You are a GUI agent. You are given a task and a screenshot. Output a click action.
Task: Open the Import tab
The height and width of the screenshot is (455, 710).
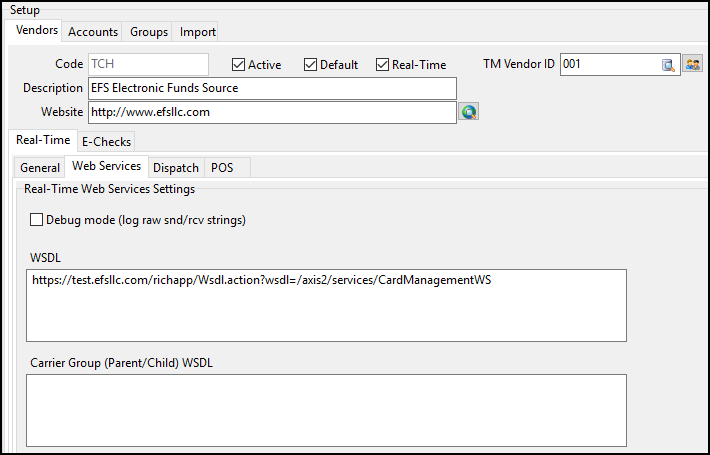(x=197, y=32)
